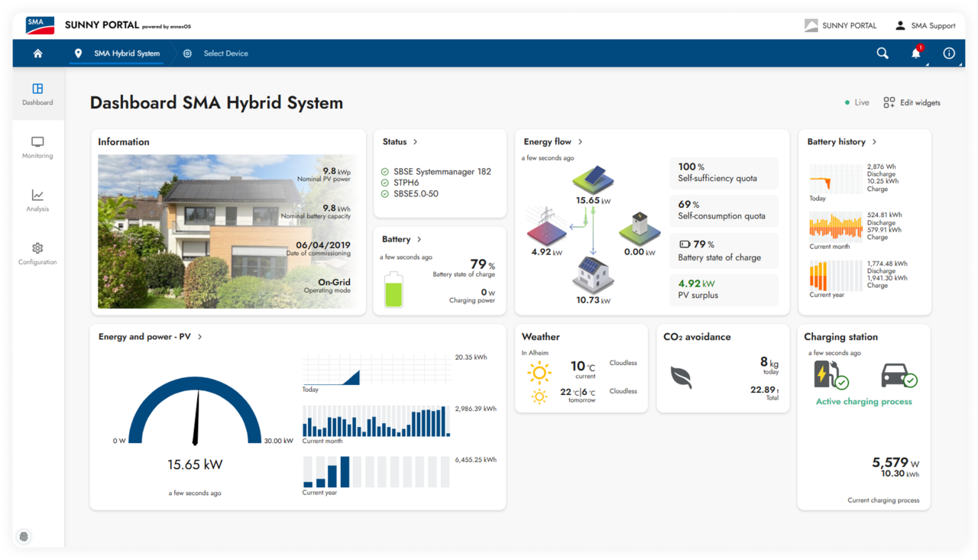Open the Monitoring sidebar tab

click(37, 147)
